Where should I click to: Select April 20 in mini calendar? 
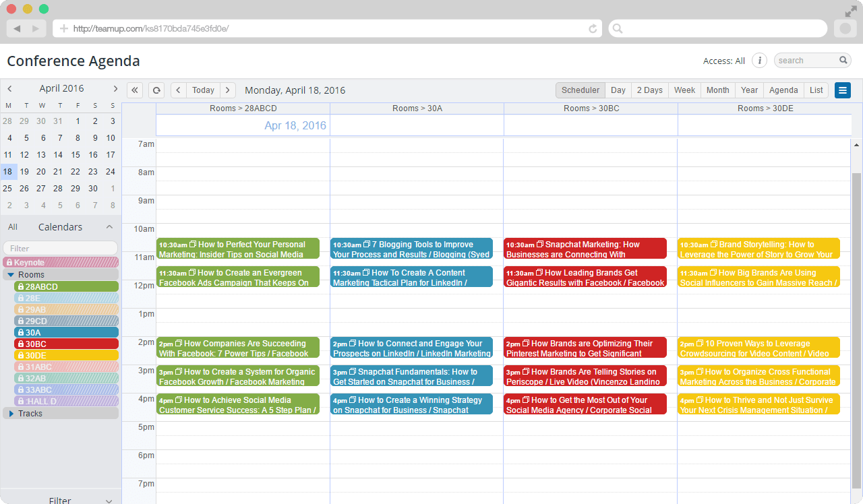click(42, 172)
